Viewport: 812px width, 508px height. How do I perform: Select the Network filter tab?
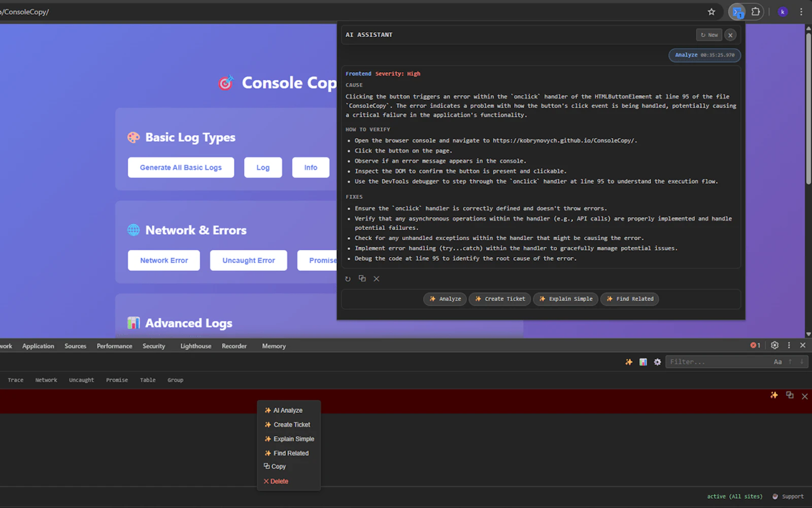(46, 380)
